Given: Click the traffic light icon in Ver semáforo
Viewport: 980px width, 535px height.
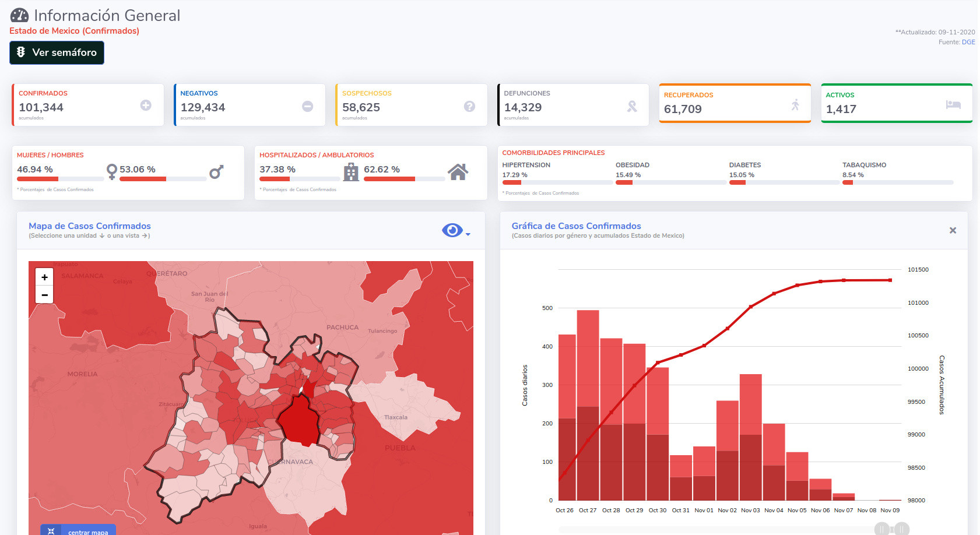Looking at the screenshot, I should pos(21,52).
